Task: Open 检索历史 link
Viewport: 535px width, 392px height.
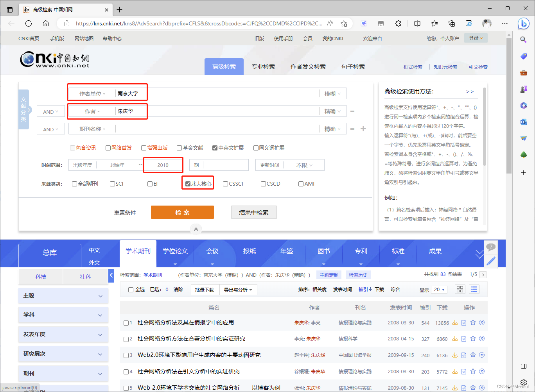Action: (358, 275)
